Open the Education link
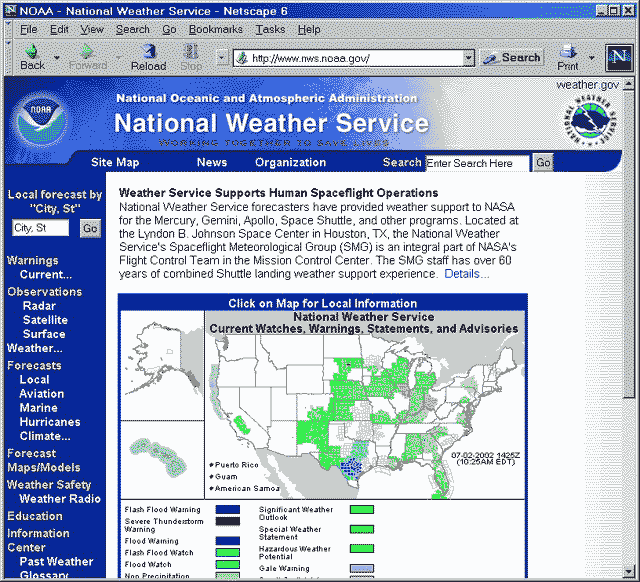The image size is (640, 582). tap(35, 516)
